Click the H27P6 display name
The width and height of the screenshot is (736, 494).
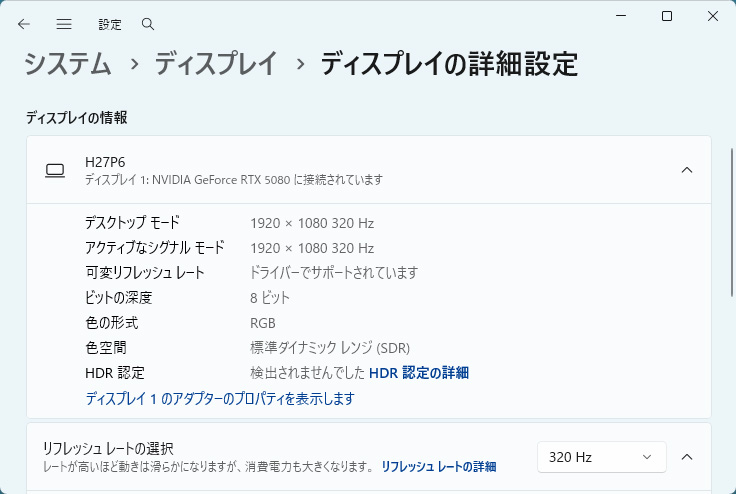pyautogui.click(x=105, y=162)
